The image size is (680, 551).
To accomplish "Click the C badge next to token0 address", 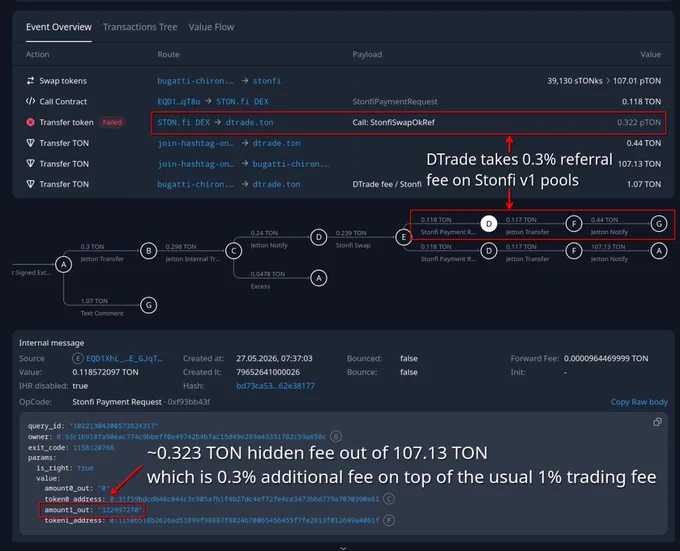I will click(389, 499).
